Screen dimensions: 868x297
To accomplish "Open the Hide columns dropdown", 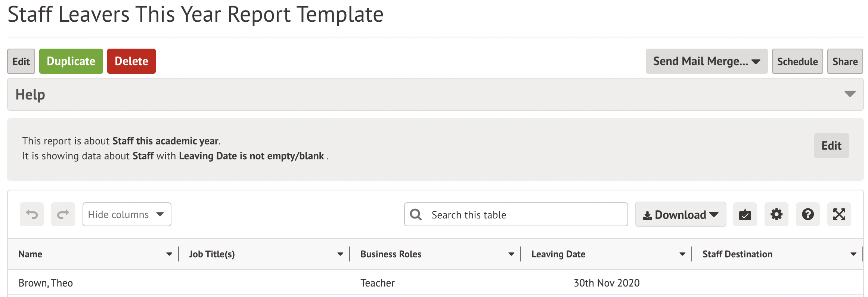I will coord(127,214).
